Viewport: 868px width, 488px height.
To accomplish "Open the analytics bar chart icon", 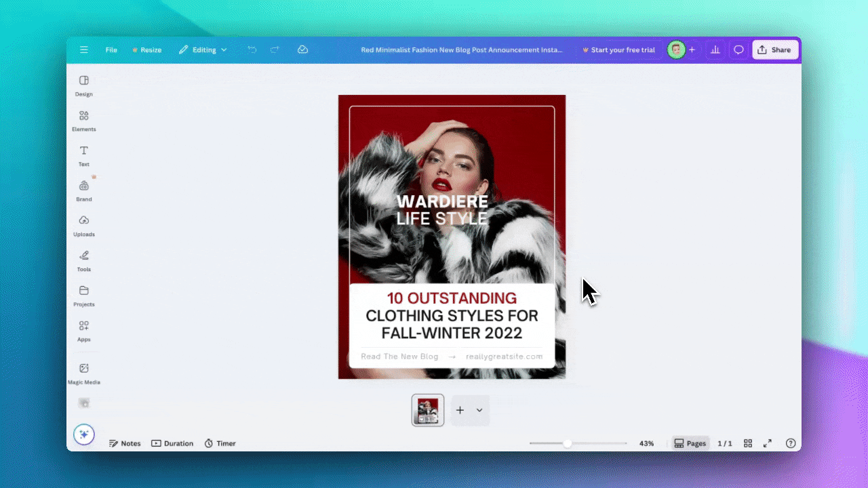I will pyautogui.click(x=714, y=50).
